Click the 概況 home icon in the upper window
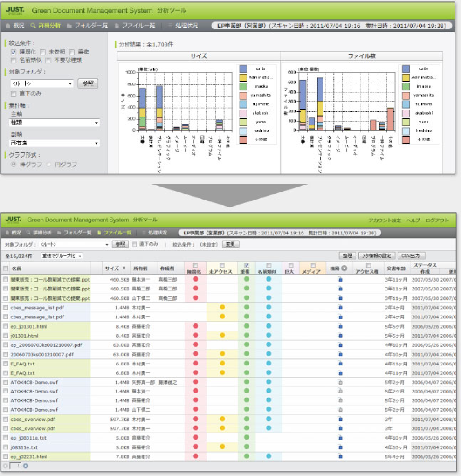The width and height of the screenshot is (461, 476). click(8, 26)
